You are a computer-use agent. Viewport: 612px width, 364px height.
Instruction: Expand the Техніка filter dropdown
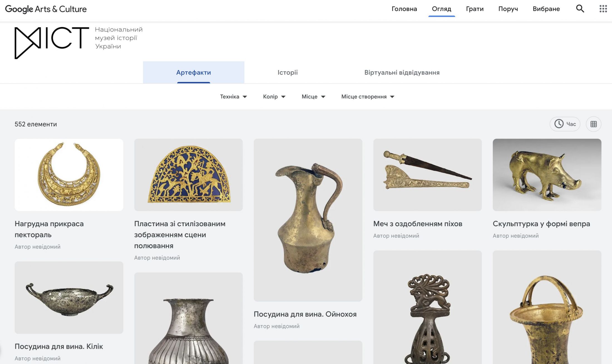233,96
